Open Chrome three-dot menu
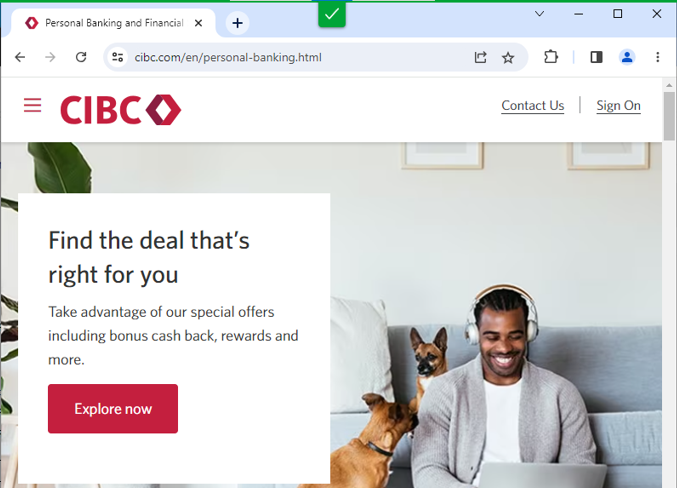 coord(658,57)
